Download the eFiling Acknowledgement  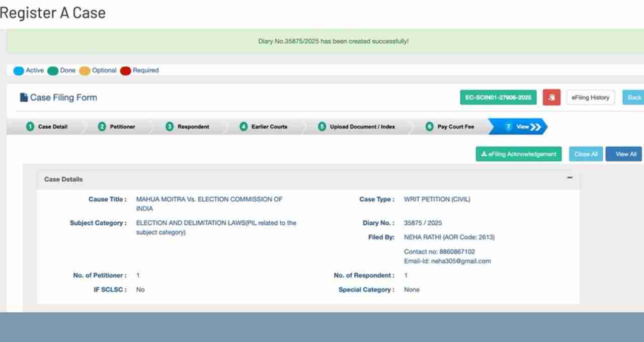coord(519,154)
